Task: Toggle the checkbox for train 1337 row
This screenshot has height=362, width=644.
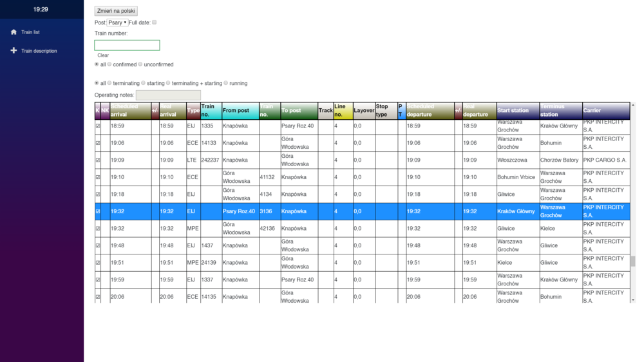Action: (98, 280)
